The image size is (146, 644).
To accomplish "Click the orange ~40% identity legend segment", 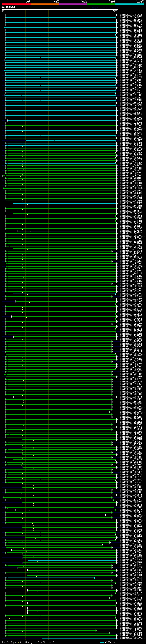I will pyautogui.click(x=45, y=4).
